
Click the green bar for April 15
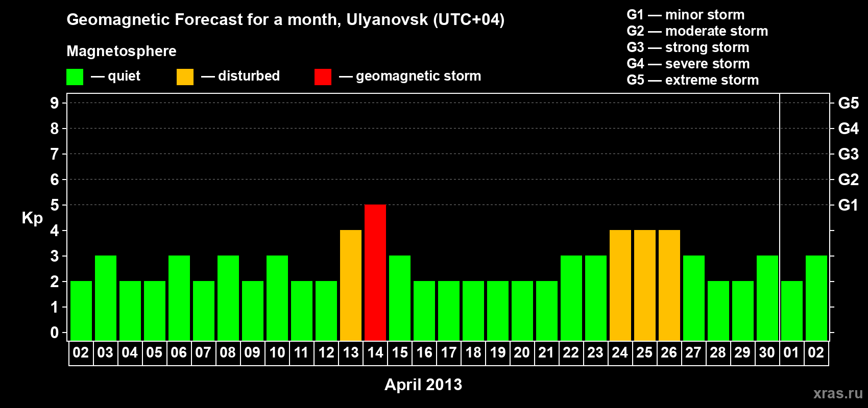[x=400, y=298]
